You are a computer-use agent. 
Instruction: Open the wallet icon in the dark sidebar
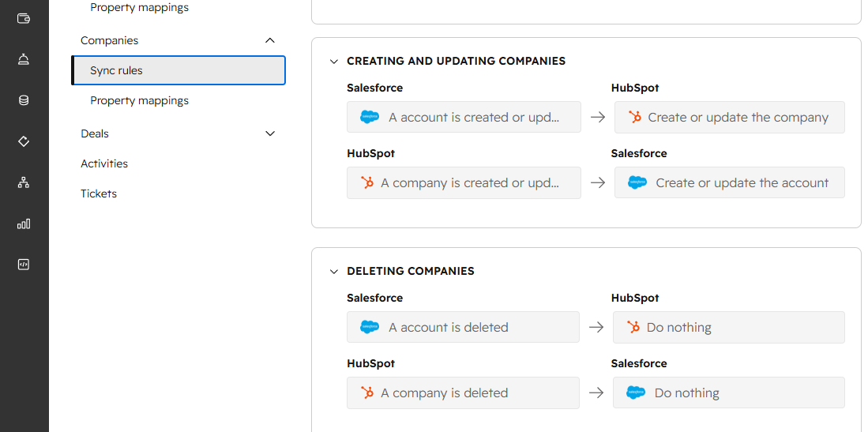pyautogui.click(x=23, y=18)
